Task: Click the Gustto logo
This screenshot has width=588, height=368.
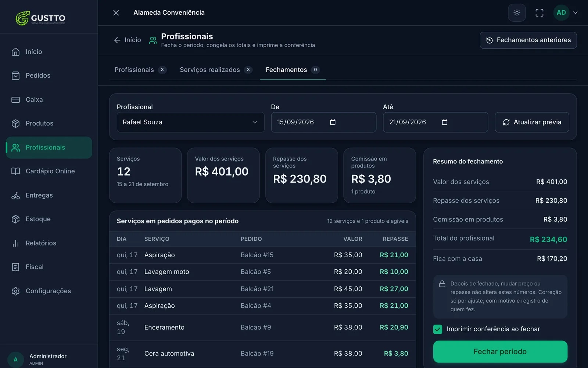Action: [40, 18]
